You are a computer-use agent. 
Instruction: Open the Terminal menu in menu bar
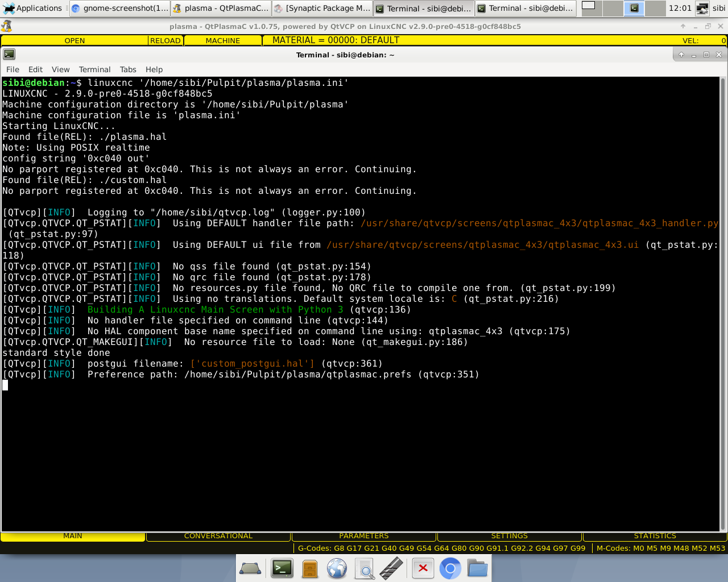[94, 69]
